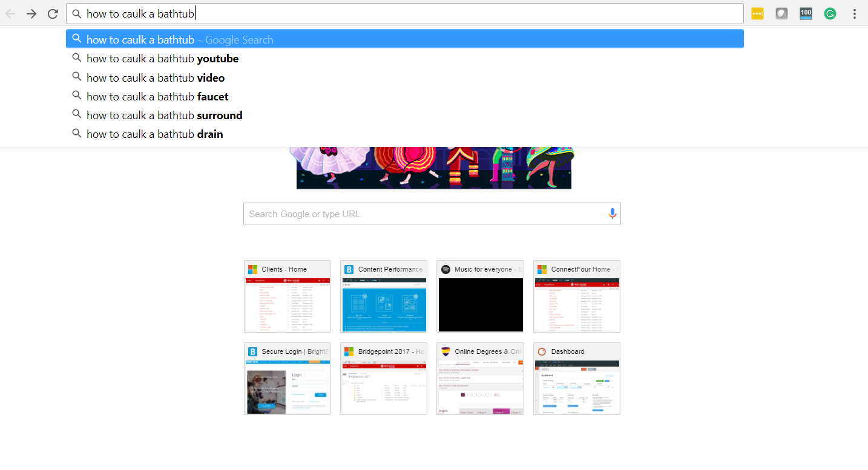Open the ConnectFour Home tile

(577, 296)
